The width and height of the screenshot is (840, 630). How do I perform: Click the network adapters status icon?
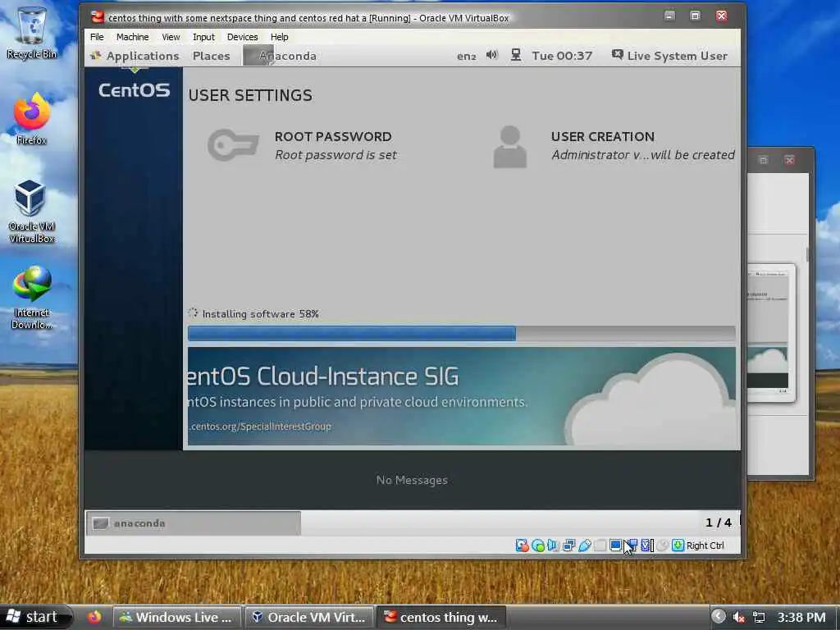point(569,546)
